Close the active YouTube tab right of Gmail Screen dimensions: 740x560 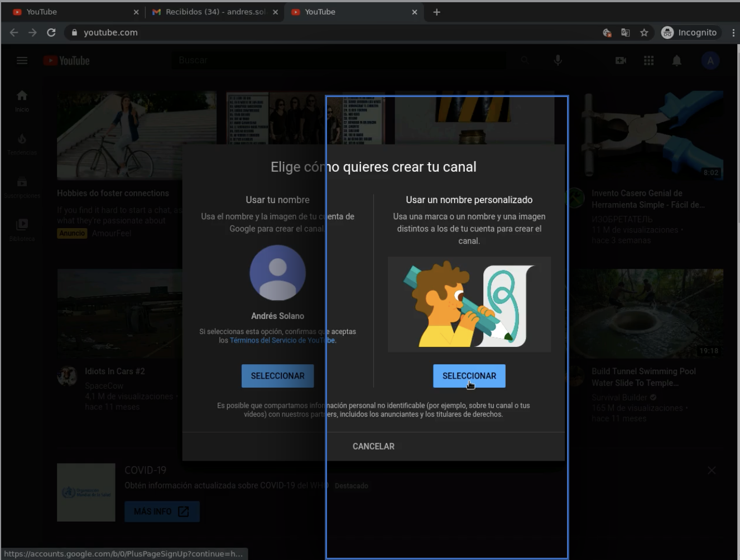[414, 12]
